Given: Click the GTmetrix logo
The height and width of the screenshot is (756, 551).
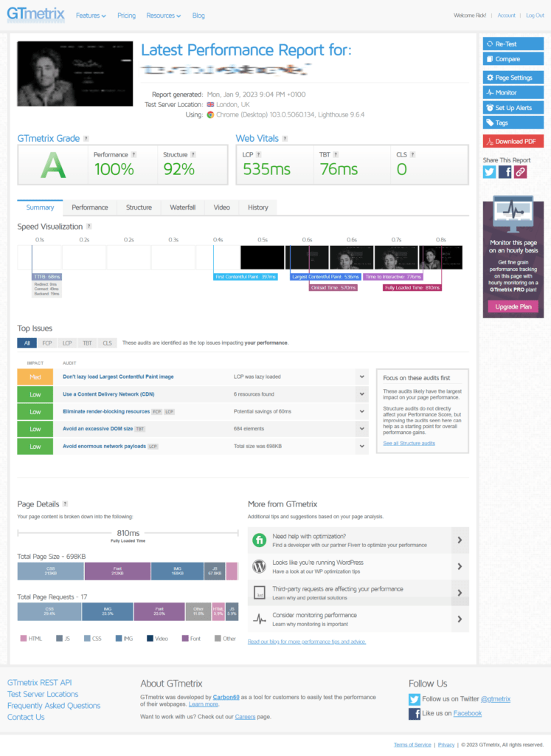Looking at the screenshot, I should (x=35, y=14).
